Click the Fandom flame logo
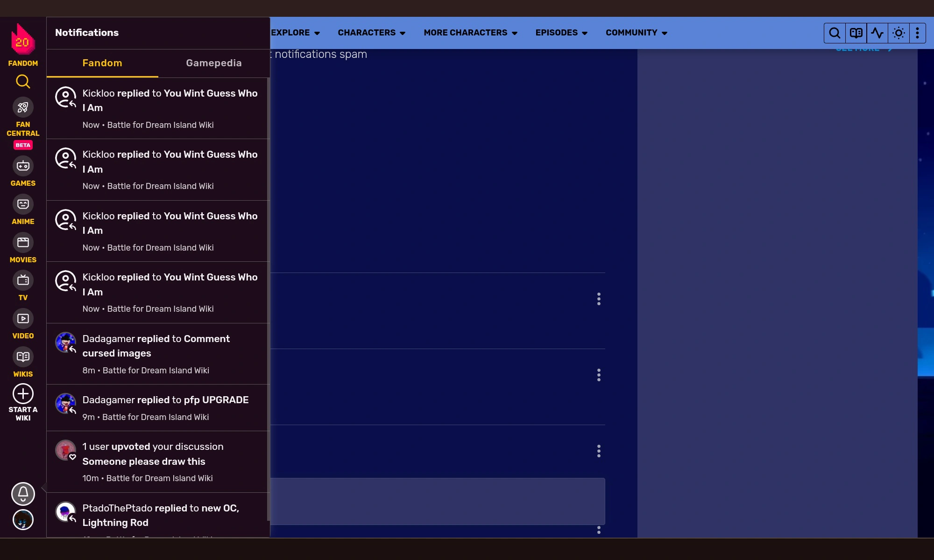934x560 pixels. click(22, 40)
